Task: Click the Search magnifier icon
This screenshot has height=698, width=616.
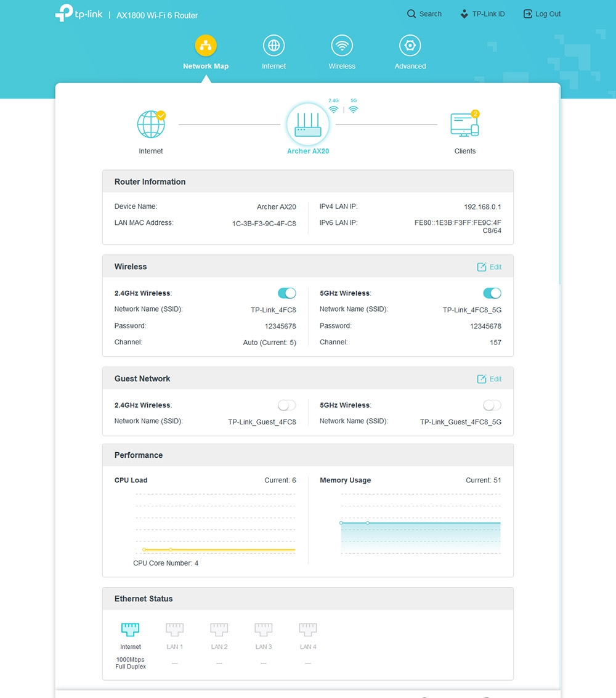Action: (x=411, y=14)
